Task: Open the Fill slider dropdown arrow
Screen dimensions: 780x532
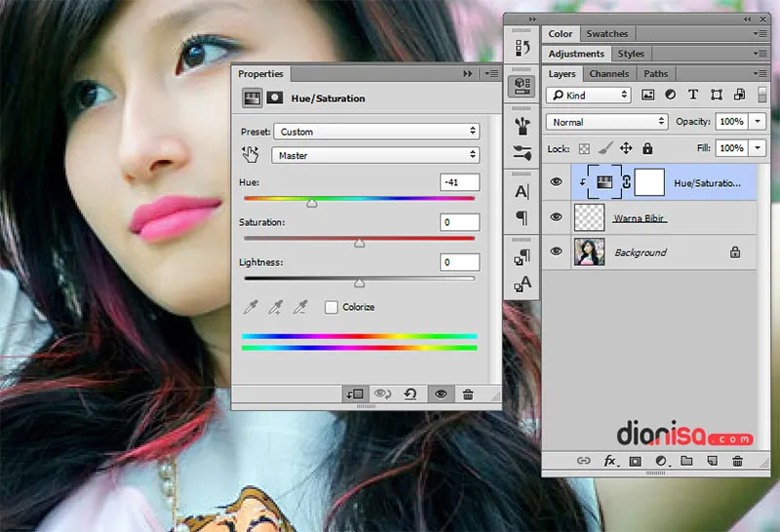Action: [x=758, y=148]
